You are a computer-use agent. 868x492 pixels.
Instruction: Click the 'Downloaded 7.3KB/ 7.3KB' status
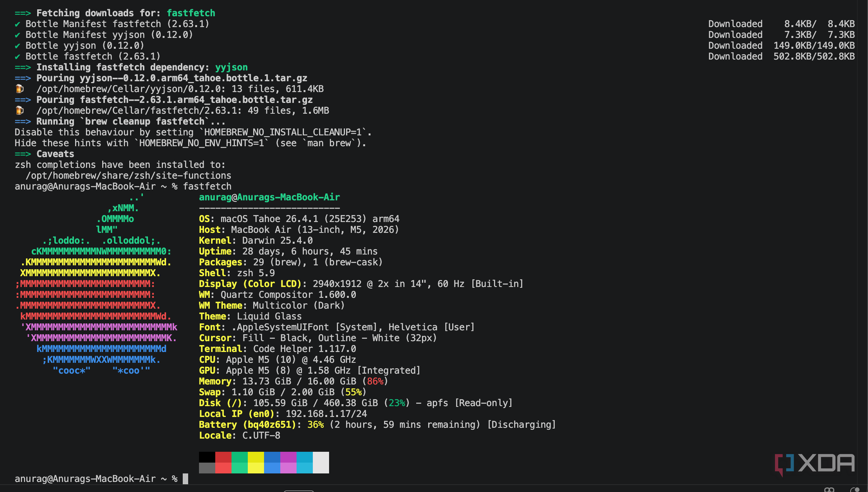pos(782,35)
